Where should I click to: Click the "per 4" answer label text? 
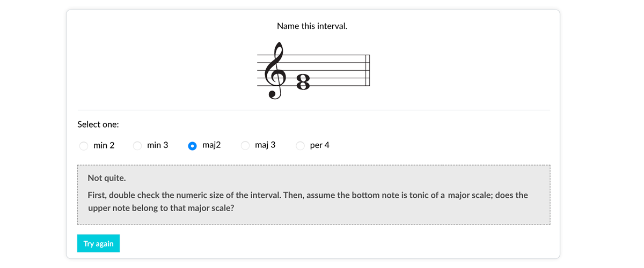tap(320, 145)
